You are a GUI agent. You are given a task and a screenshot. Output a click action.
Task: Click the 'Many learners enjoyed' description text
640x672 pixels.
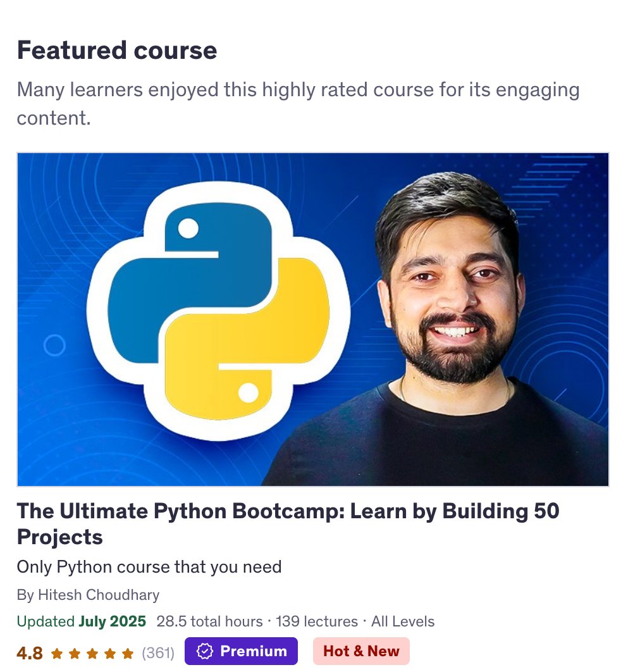point(298,104)
